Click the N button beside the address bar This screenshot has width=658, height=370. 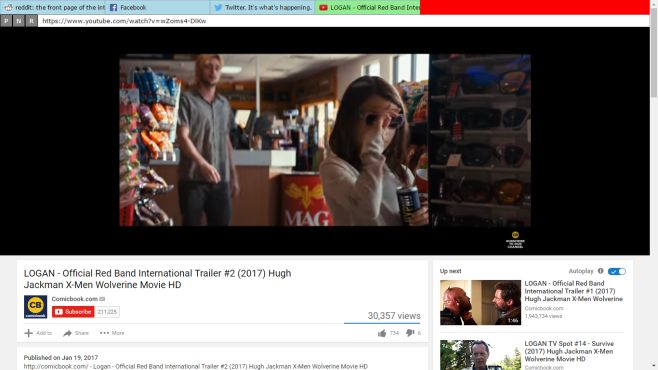tap(19, 21)
